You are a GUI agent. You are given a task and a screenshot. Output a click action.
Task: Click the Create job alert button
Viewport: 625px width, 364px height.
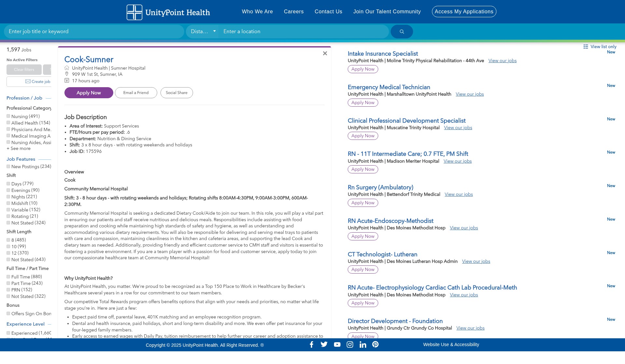[x=29, y=82]
